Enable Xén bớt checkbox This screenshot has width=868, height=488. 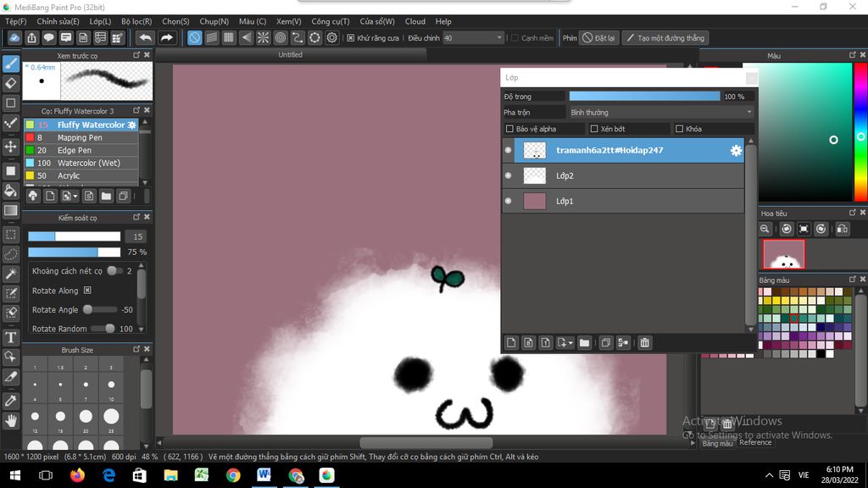coord(594,129)
